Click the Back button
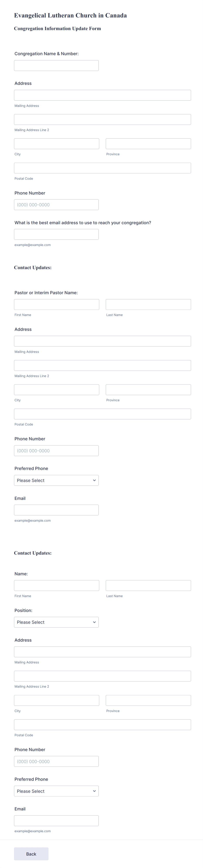The image size is (203, 868). tap(31, 854)
